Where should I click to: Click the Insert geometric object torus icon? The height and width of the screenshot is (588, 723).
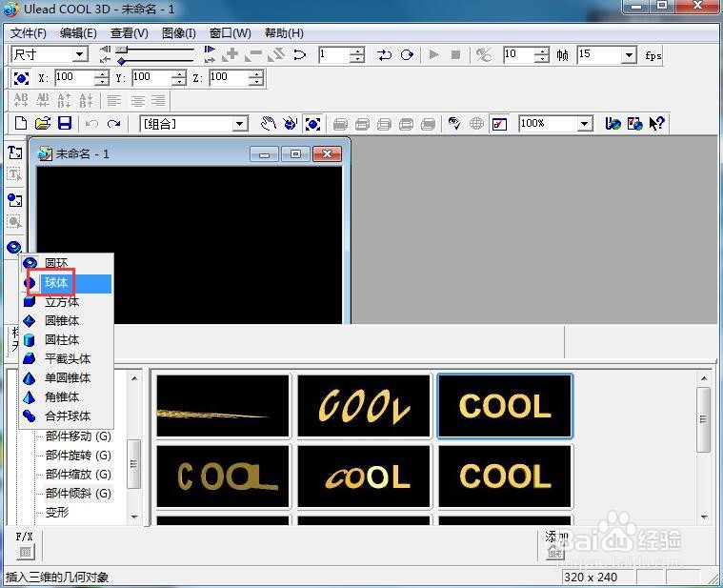(x=14, y=247)
